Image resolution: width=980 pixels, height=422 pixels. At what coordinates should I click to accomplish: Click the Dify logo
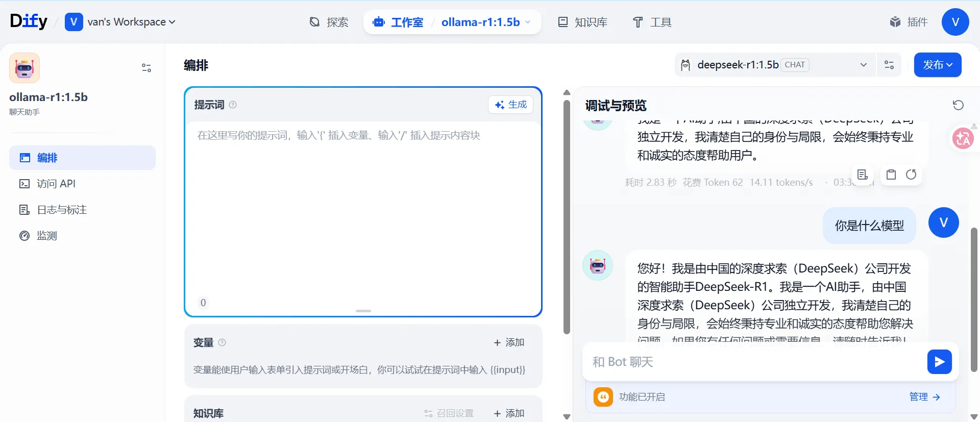tap(29, 21)
